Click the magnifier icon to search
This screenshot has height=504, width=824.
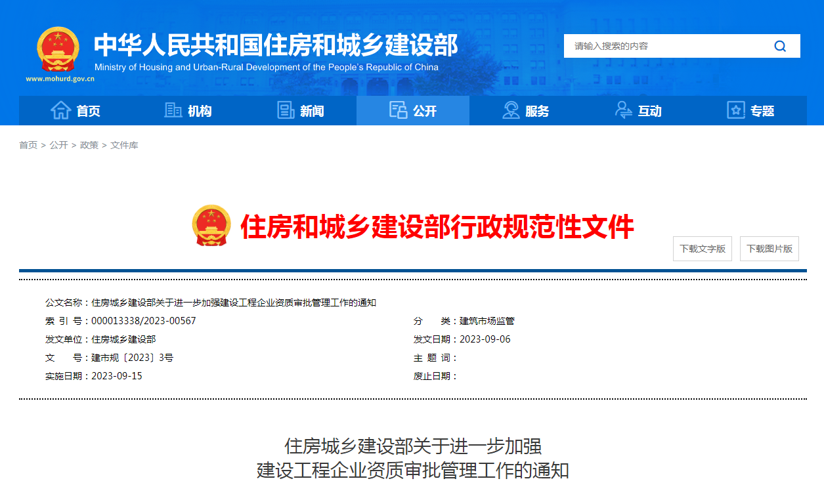(780, 46)
